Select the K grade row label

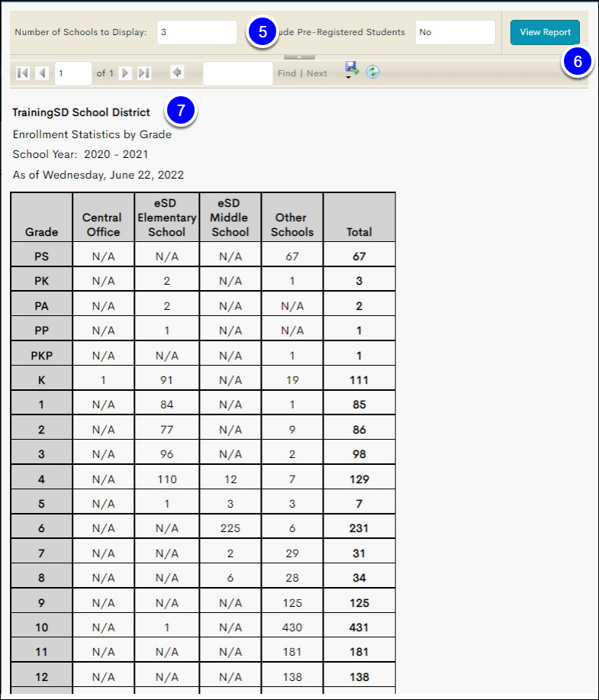point(41,380)
